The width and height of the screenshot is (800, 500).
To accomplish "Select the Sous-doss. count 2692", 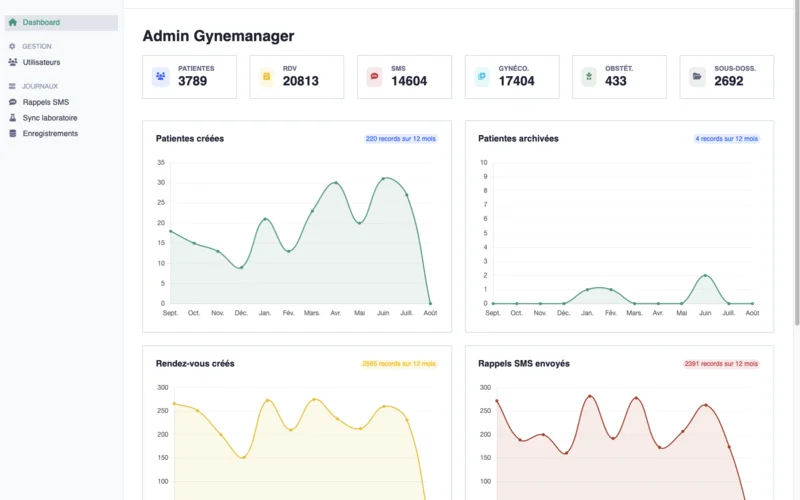I will coord(729,81).
